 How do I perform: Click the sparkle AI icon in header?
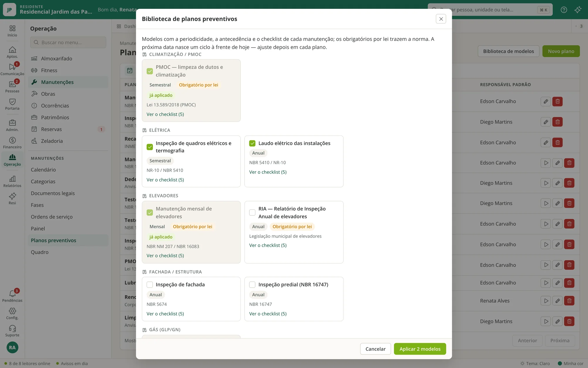pos(578,10)
